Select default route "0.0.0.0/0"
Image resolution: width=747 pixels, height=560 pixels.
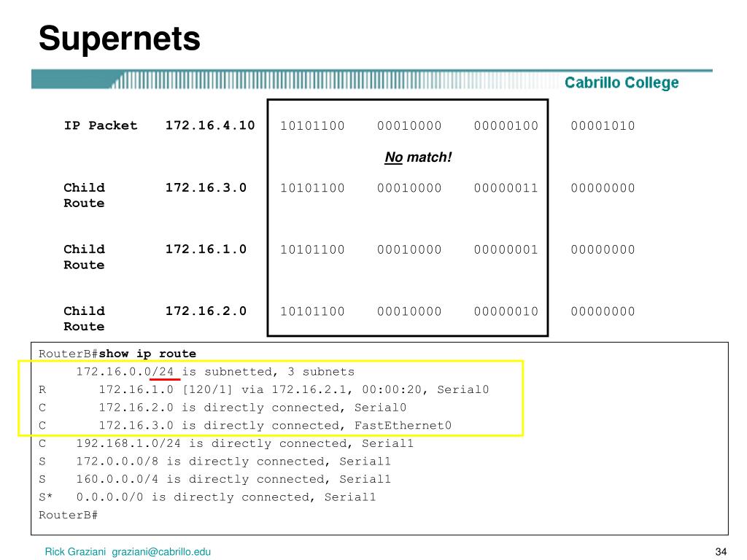tap(109, 497)
